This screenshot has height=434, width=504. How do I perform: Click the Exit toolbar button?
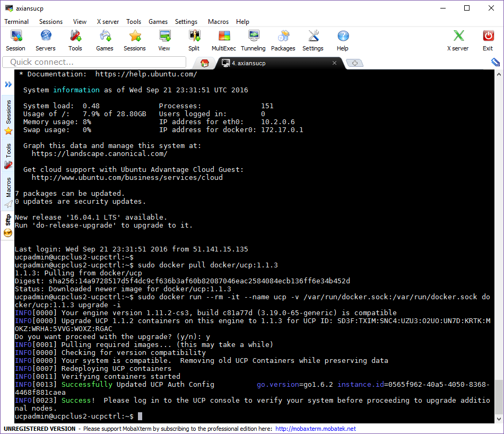coord(488,40)
